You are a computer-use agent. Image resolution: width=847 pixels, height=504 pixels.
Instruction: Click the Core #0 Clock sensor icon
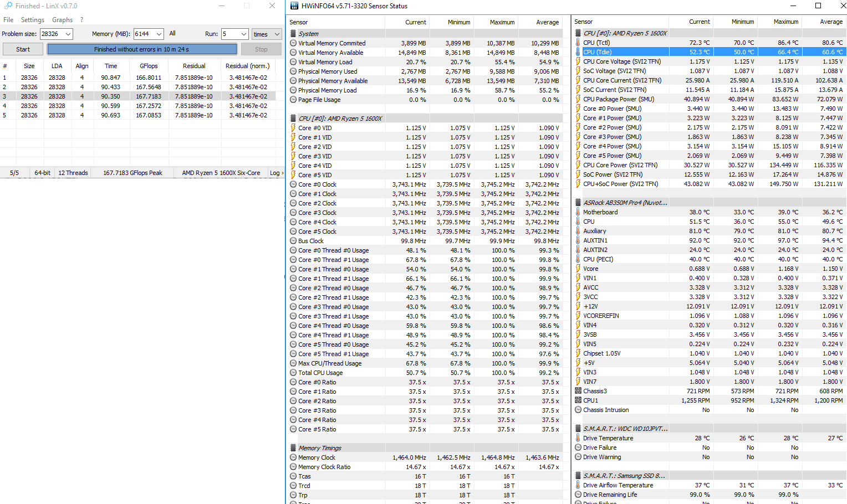(x=293, y=184)
